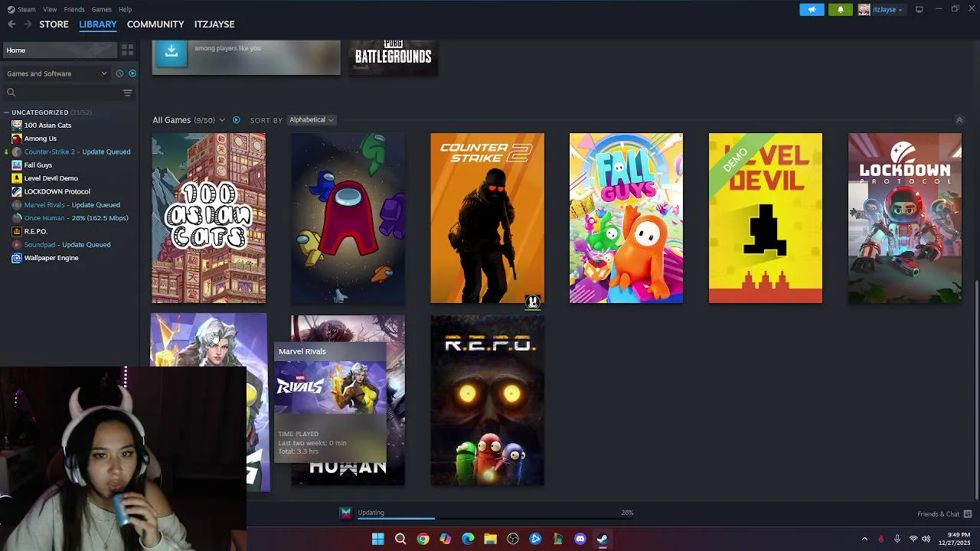Focus the library search field
This screenshot has height=551, width=980.
pos(61,93)
